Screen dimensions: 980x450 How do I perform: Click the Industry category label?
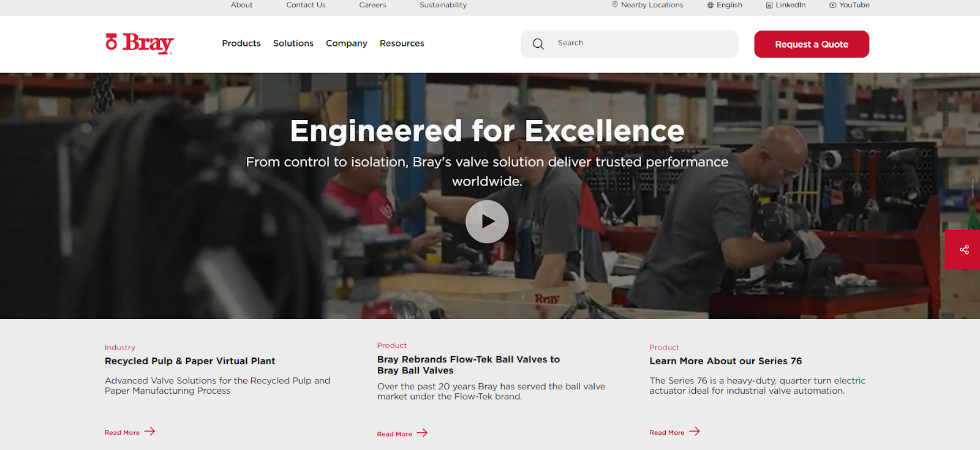[x=120, y=347]
